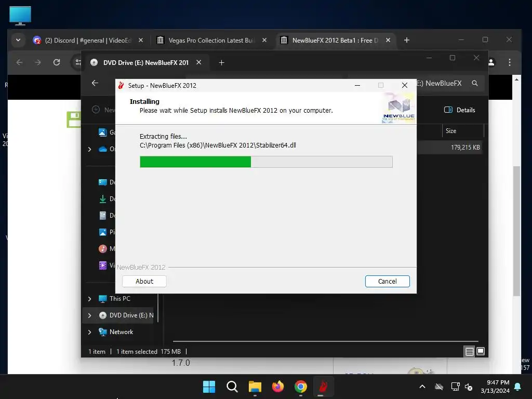Click the desktop monitor icon

(20, 16)
